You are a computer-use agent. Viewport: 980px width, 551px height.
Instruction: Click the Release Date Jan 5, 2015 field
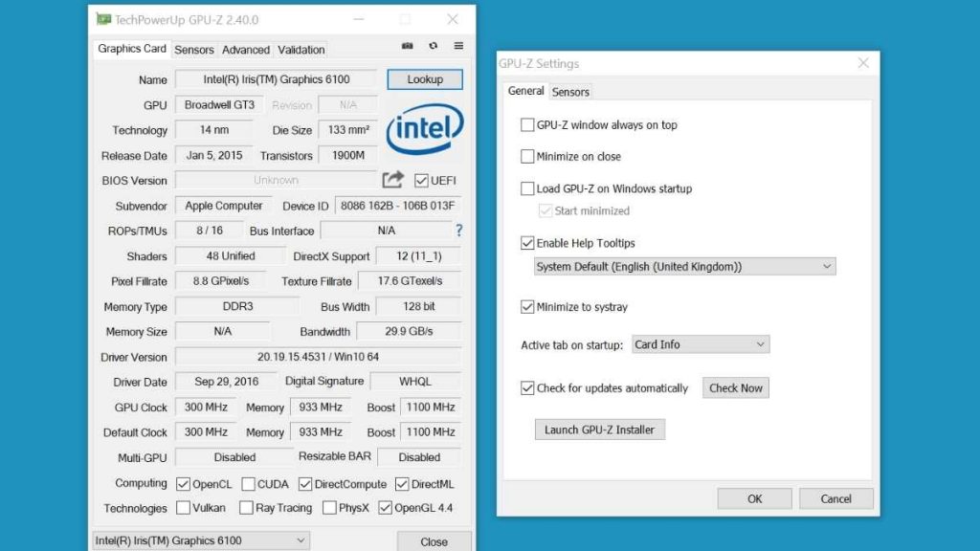point(213,156)
